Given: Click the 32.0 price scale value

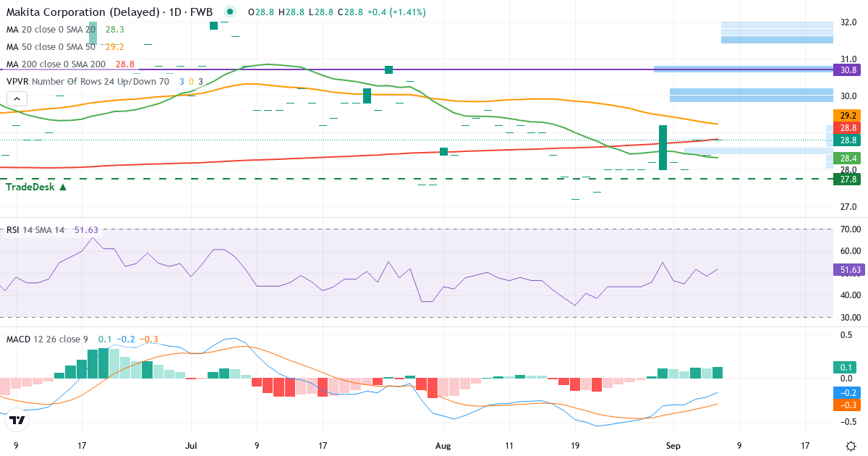Looking at the screenshot, I should [x=849, y=22].
